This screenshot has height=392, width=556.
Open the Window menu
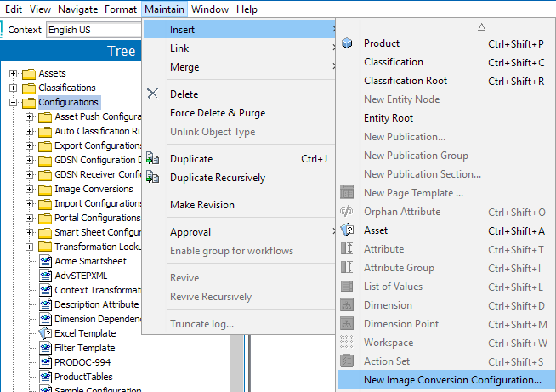point(209,9)
